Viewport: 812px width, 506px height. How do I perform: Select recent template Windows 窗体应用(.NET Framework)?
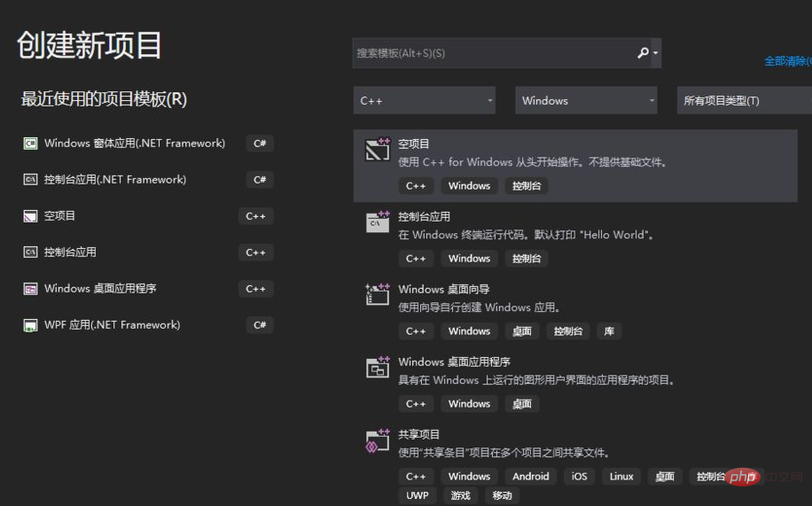pos(135,144)
